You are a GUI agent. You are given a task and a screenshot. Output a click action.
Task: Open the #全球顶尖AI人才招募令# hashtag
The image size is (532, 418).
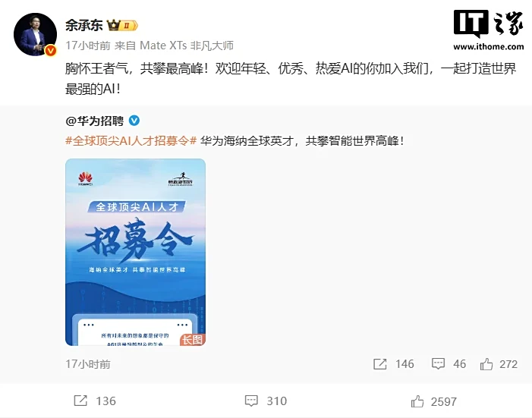(x=131, y=140)
